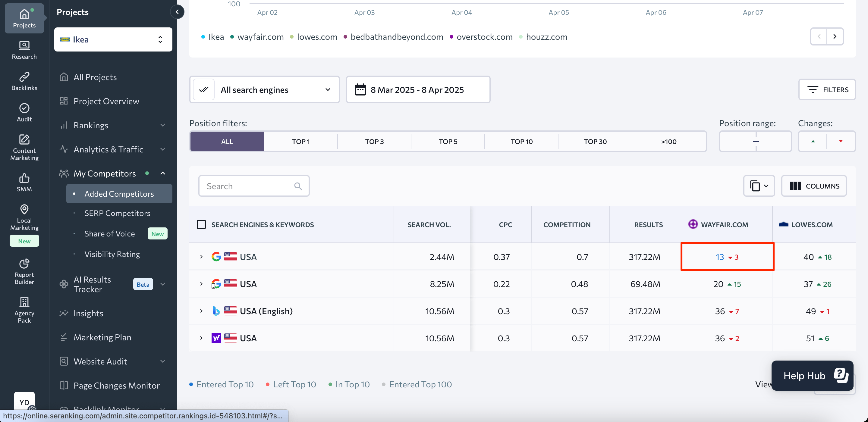Click Wayfair position 13 in Google USA row
The width and height of the screenshot is (868, 422).
(x=719, y=257)
